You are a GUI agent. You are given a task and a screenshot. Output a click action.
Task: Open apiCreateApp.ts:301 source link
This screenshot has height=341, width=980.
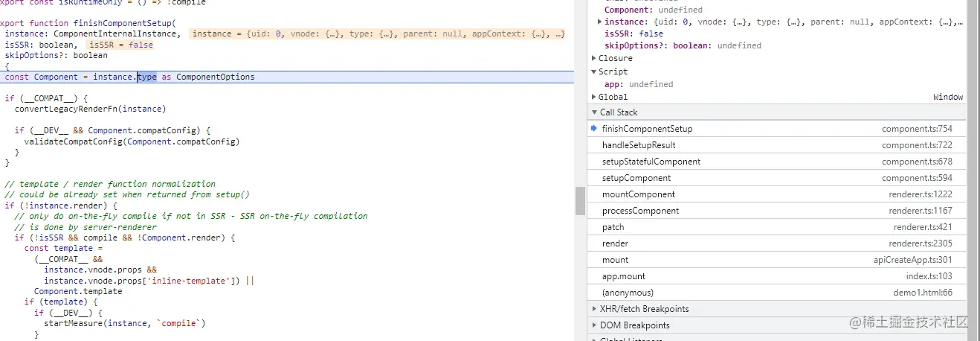(x=913, y=260)
